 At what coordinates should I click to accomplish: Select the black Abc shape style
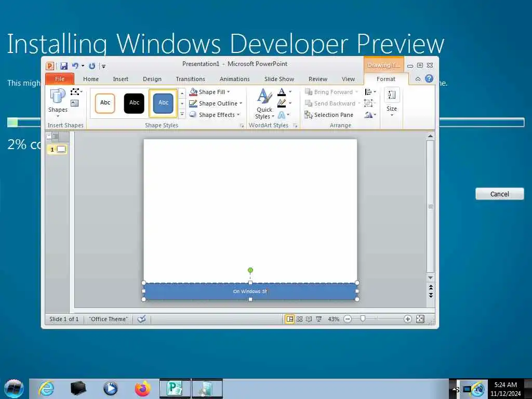pyautogui.click(x=134, y=103)
